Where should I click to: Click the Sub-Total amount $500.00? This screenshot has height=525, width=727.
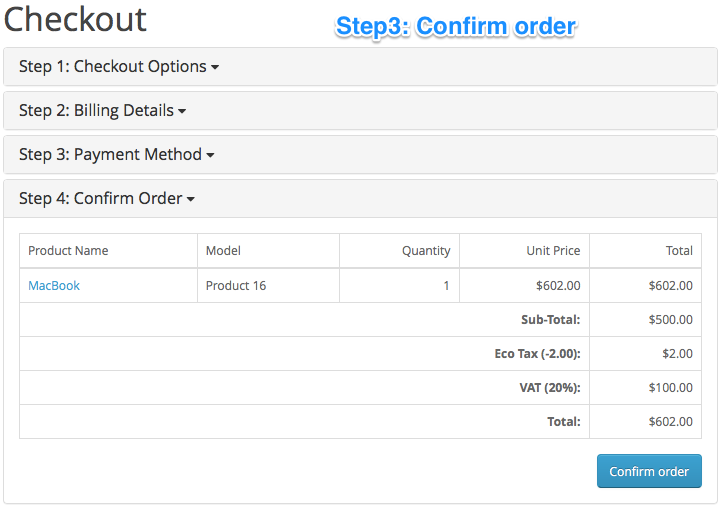(670, 320)
